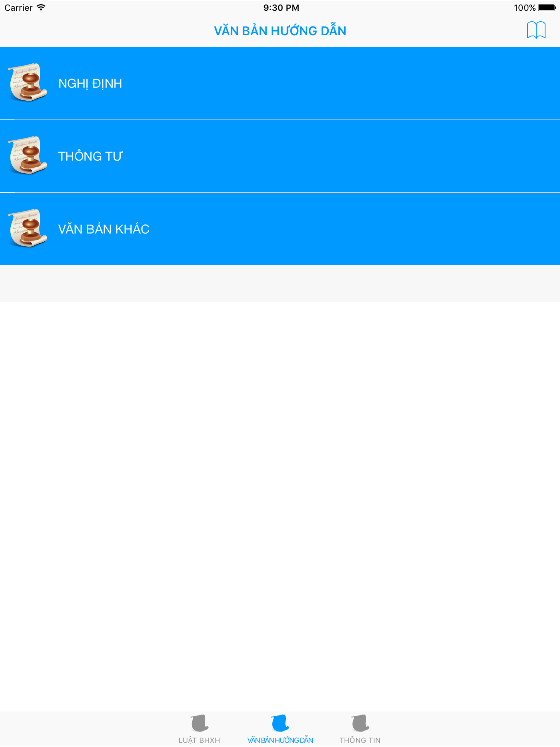Tap the VĂN BẢN HƯỚNG DẪN header title
The width and height of the screenshot is (560, 747).
point(280,30)
